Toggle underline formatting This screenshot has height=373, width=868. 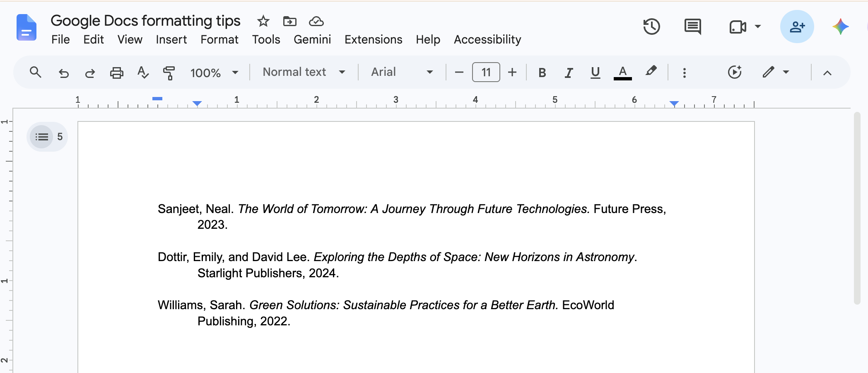click(595, 73)
